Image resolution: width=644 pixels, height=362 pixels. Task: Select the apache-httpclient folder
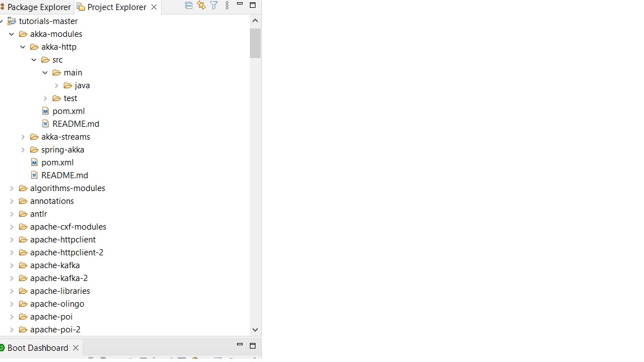pyautogui.click(x=63, y=240)
